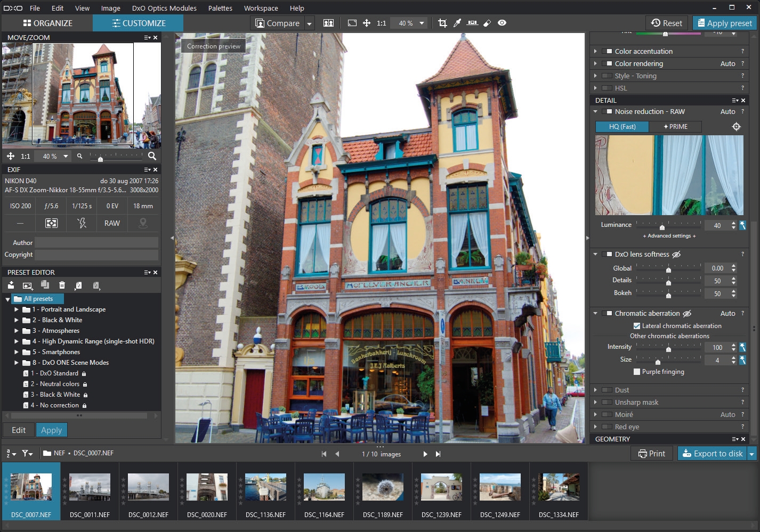Enable Lateral chromatic aberration checkbox
This screenshot has height=532, width=760.
[x=636, y=326]
